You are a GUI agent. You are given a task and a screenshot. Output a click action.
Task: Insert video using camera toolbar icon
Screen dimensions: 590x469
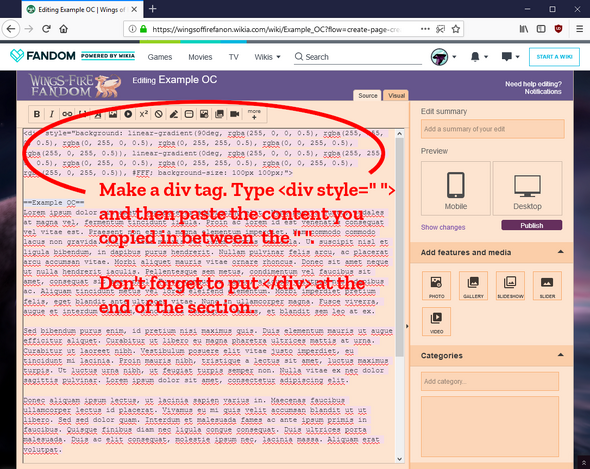[x=234, y=114]
